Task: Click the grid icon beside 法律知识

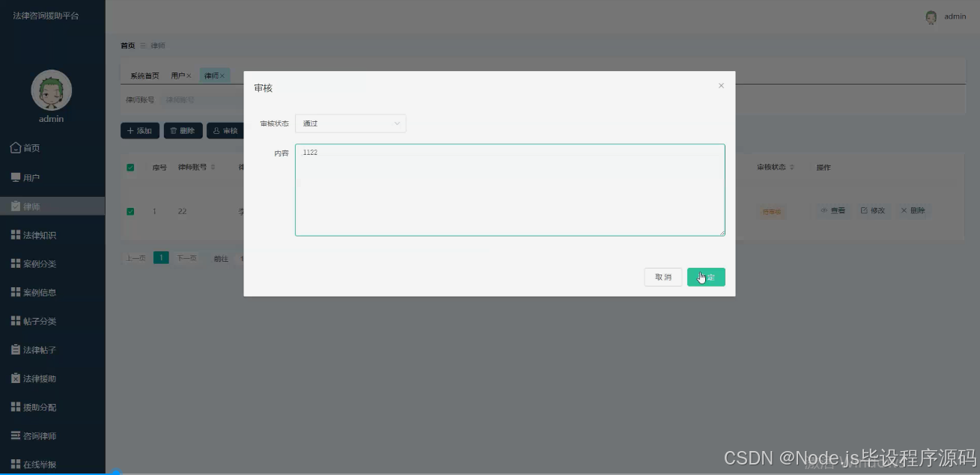Action: (15, 235)
